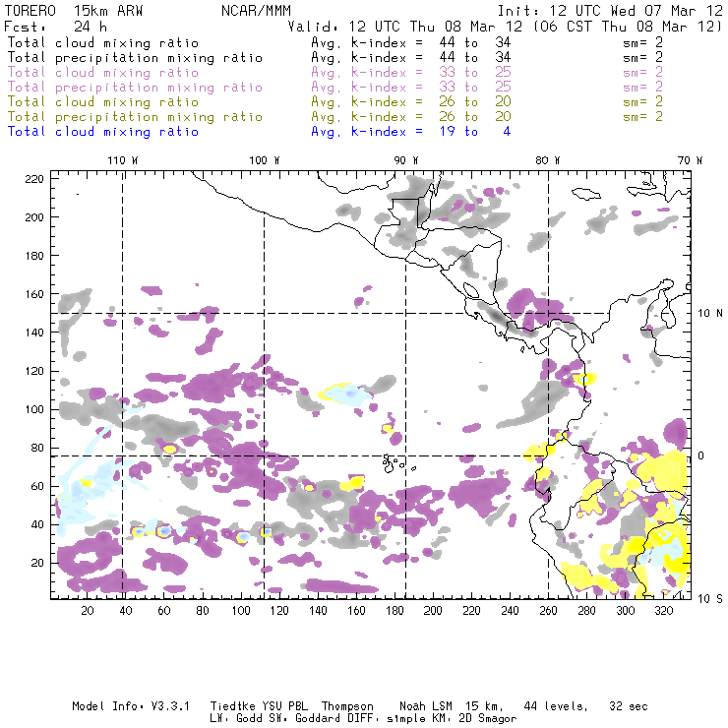
Task: Click the Jamaica island outline on the map
Action: tap(586, 193)
